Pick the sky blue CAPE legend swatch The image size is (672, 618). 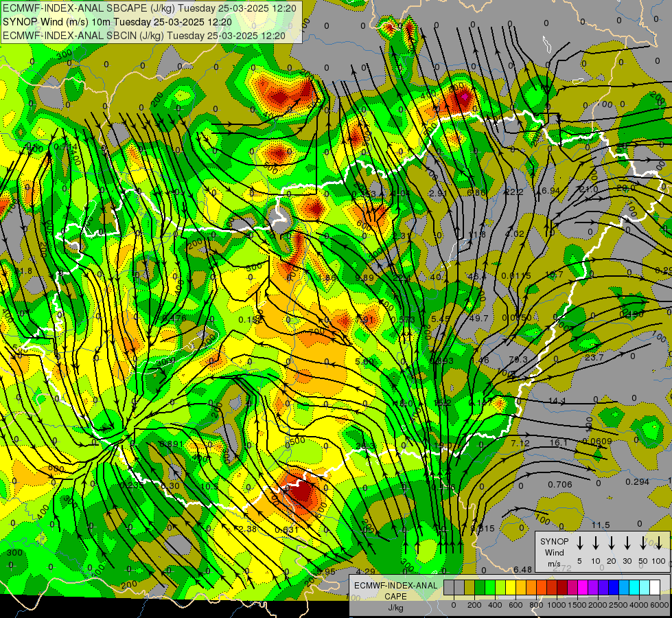click(x=624, y=587)
